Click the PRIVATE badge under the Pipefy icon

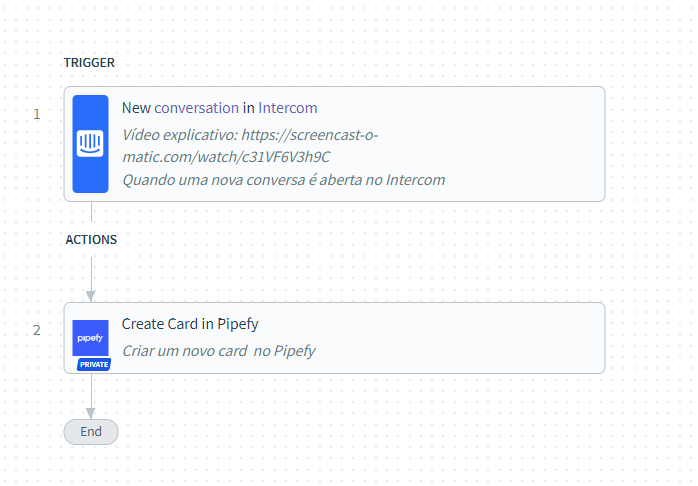[x=94, y=364]
